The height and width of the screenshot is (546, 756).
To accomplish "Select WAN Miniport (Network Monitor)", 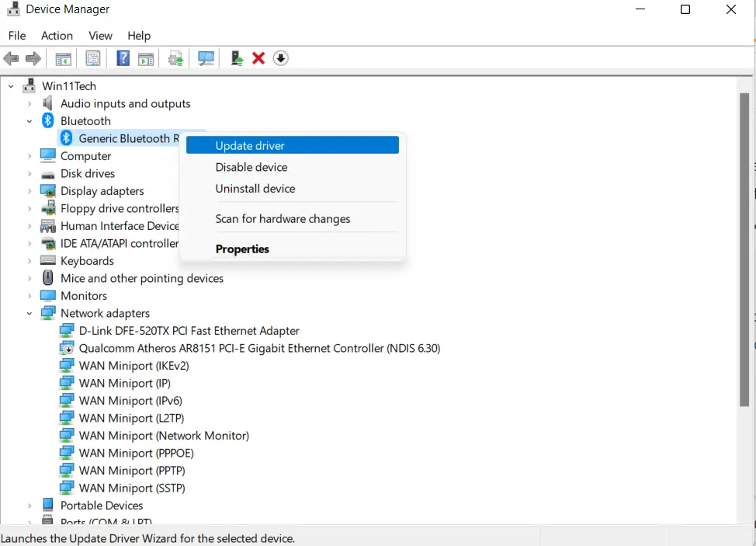I will [x=164, y=436].
